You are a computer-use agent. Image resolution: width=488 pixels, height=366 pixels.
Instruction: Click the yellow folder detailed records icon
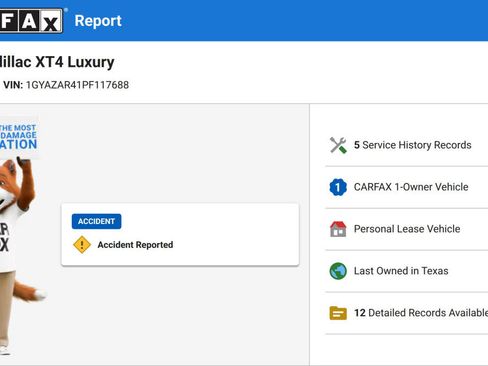(x=338, y=313)
